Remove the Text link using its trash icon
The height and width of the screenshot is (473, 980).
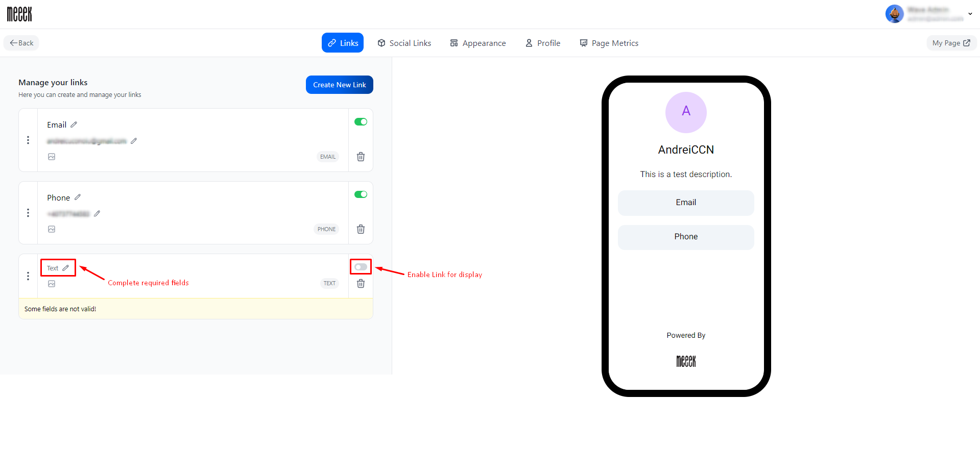[361, 283]
